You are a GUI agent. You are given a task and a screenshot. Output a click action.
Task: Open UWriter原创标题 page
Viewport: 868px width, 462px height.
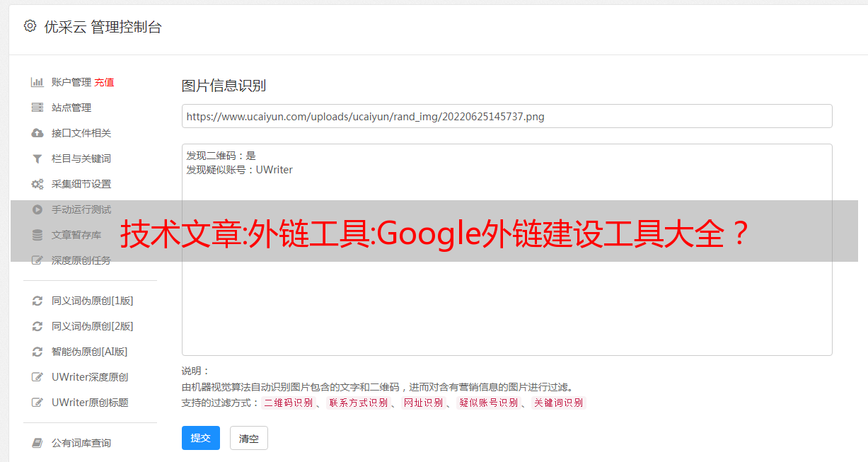[x=90, y=403]
